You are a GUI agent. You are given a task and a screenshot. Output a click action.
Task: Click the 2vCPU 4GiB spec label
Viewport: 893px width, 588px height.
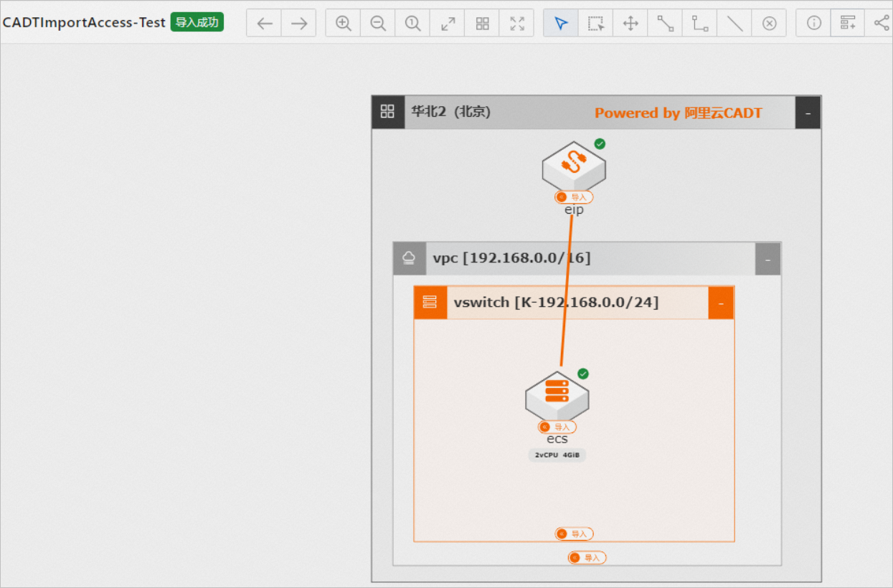[557, 455]
